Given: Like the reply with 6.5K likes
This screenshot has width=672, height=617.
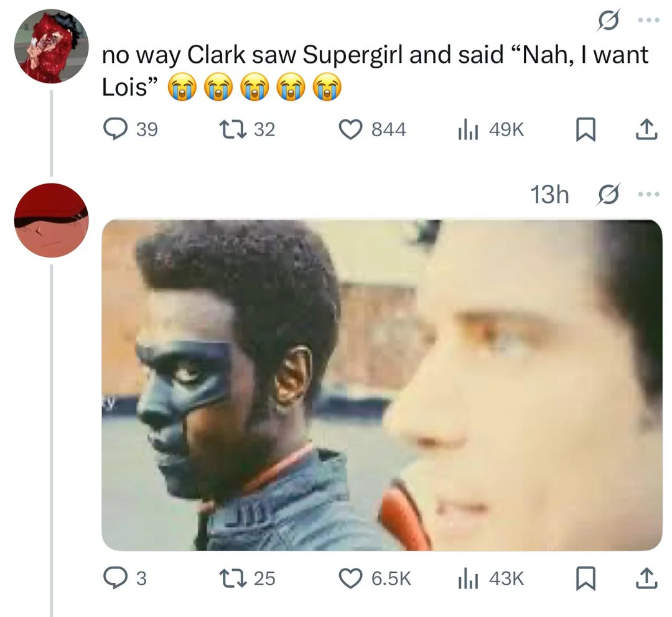Looking at the screenshot, I should point(375,578).
